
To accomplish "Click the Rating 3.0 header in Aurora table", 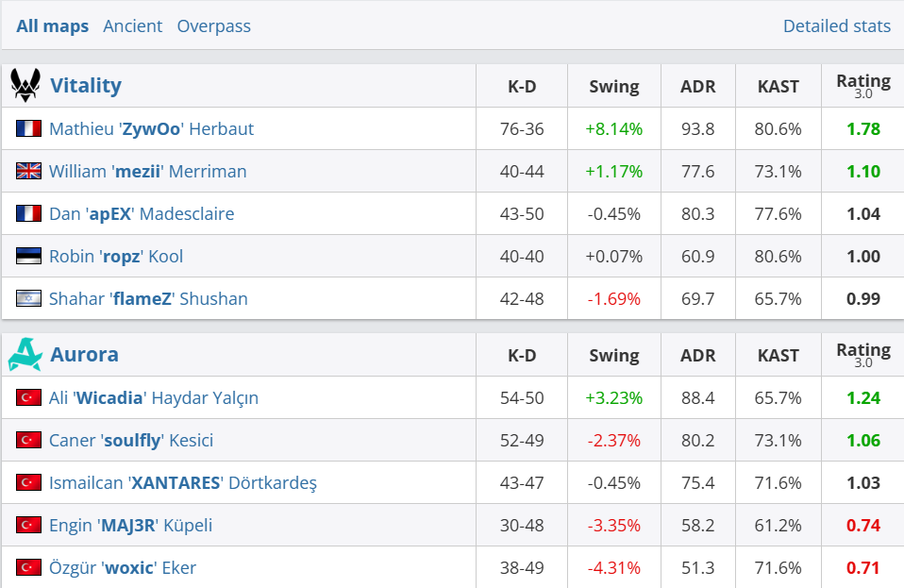I will [x=863, y=355].
